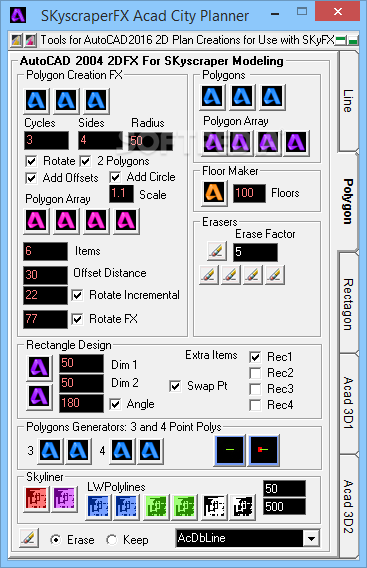Open the Rectagon tab

348,304
